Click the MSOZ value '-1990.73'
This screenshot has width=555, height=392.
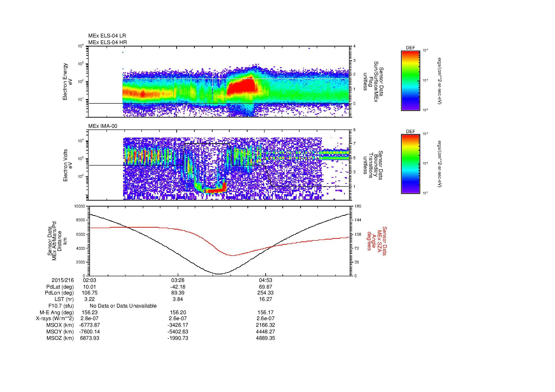point(178,338)
